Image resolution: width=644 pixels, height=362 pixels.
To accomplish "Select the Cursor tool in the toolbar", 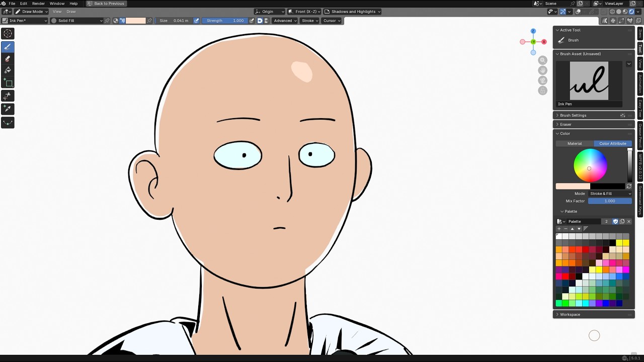I will point(8,34).
